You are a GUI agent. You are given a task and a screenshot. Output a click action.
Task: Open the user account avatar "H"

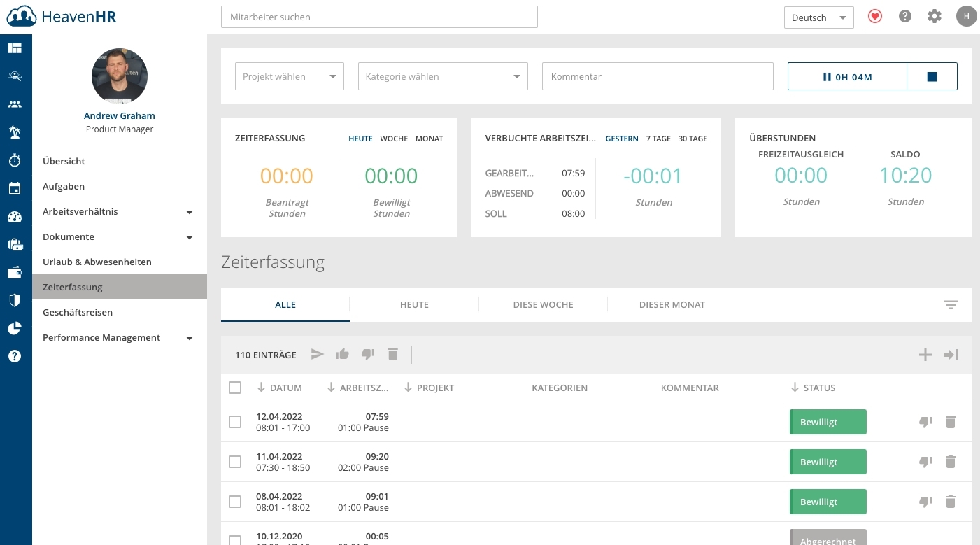pos(967,16)
